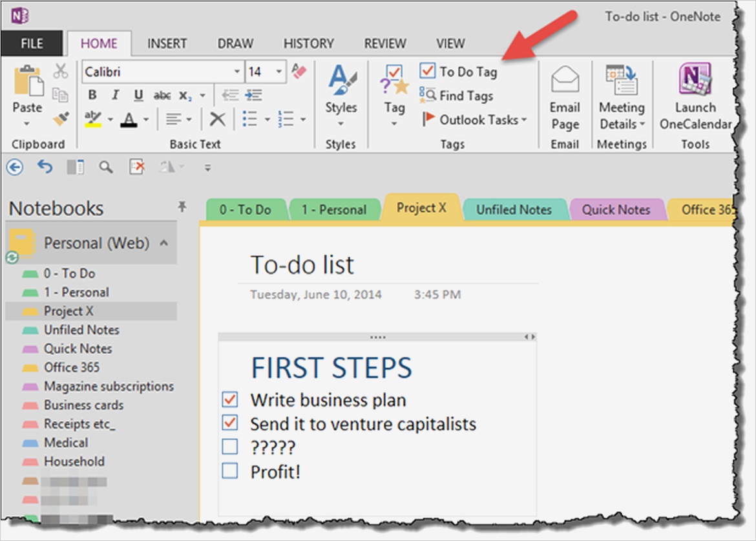Open the font size dropdown
756x541 pixels.
[278, 71]
